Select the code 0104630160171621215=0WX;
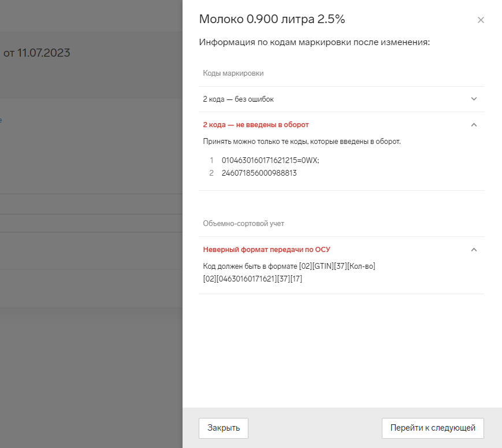This screenshot has height=448, width=502. point(270,160)
